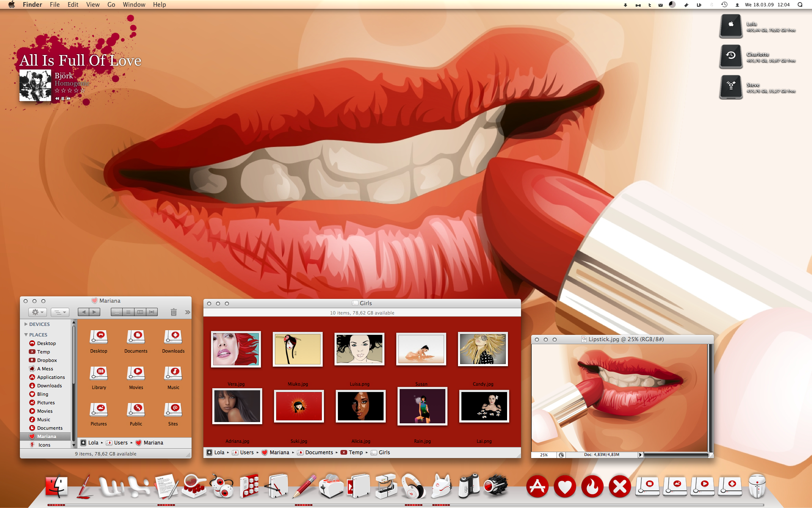This screenshot has width=812, height=508.
Task: Open the red heart stack in dock
Action: 565,487
